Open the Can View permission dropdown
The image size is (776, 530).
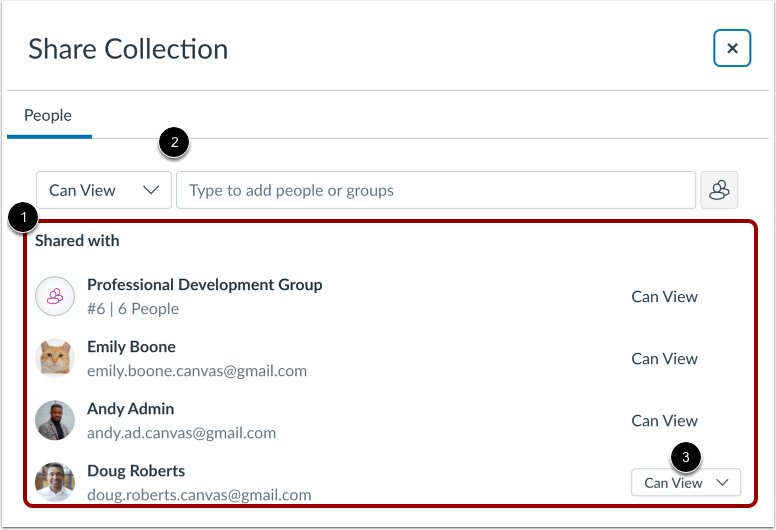click(x=104, y=190)
